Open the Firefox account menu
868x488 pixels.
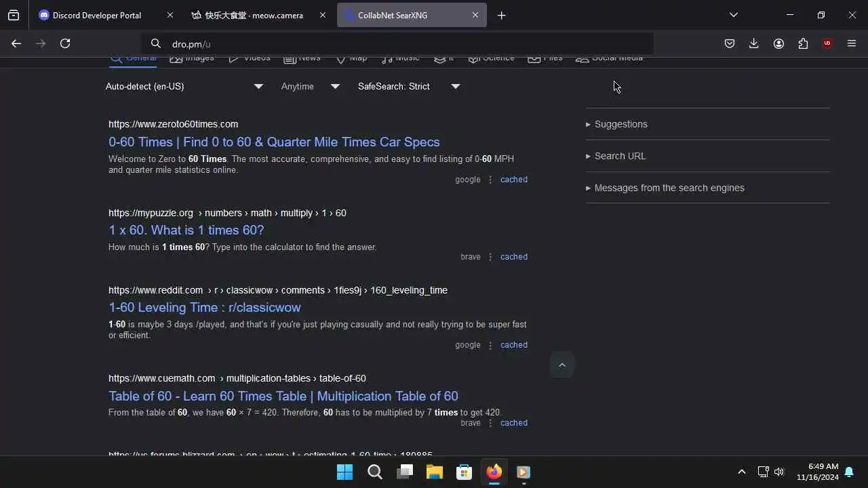778,43
